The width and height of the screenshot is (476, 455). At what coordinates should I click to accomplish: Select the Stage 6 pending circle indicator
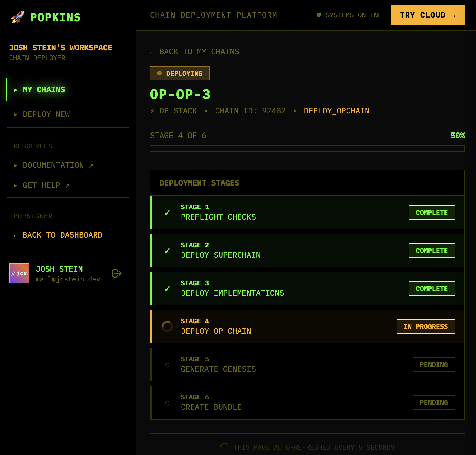click(167, 403)
